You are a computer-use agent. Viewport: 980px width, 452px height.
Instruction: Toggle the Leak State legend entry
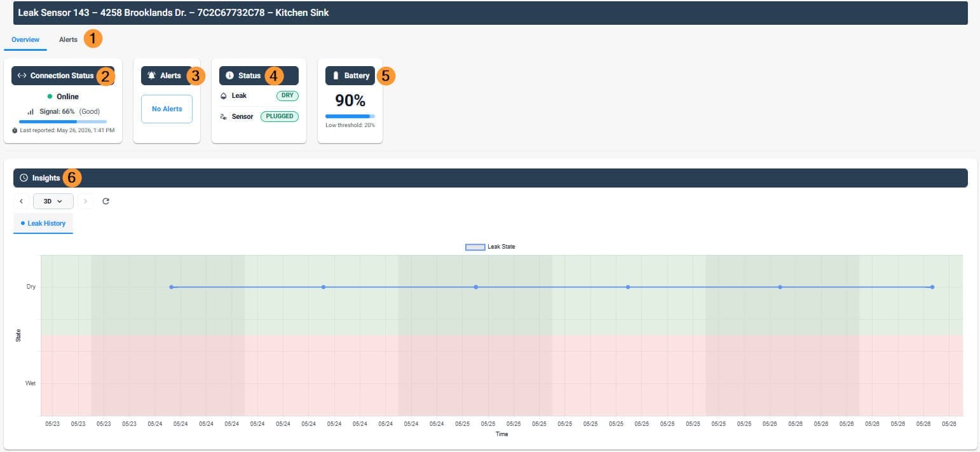(490, 247)
